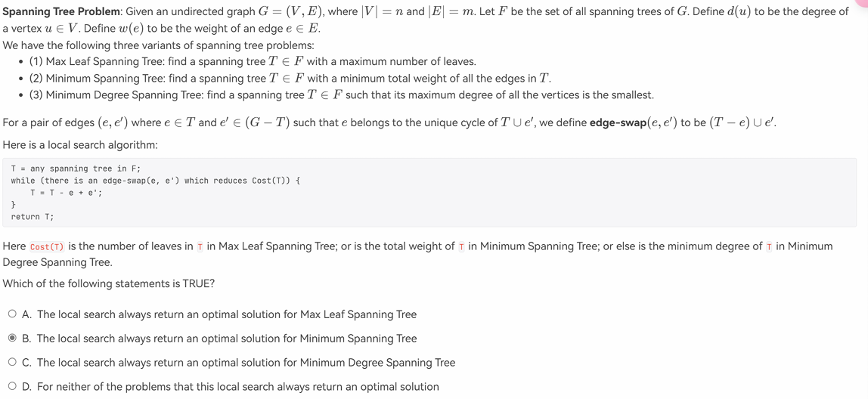The height and width of the screenshot is (399, 868).
Task: Click the '(1) Max Leaf Spanning Tree' bullet
Action: click(x=253, y=61)
